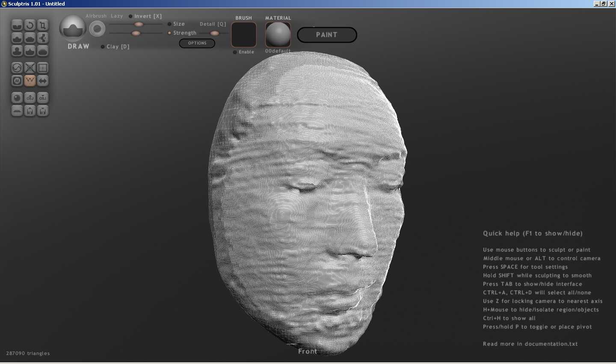Toggle the highlighted Wireframe display icon

tap(30, 80)
